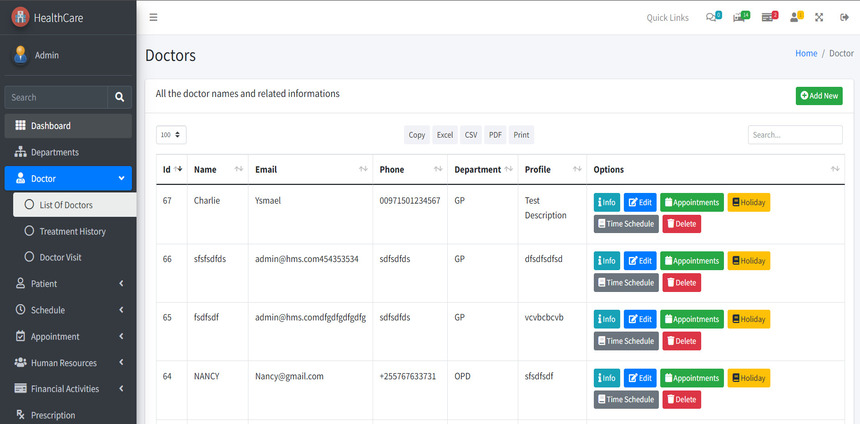This screenshot has height=424, width=860.
Task: Click the sidebar search magnifier button
Action: 120,97
